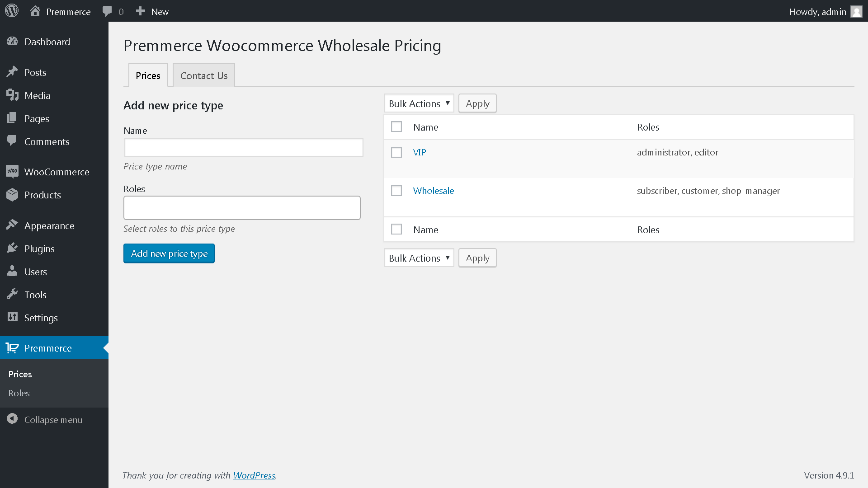Click the plus icon for New

coord(141,11)
